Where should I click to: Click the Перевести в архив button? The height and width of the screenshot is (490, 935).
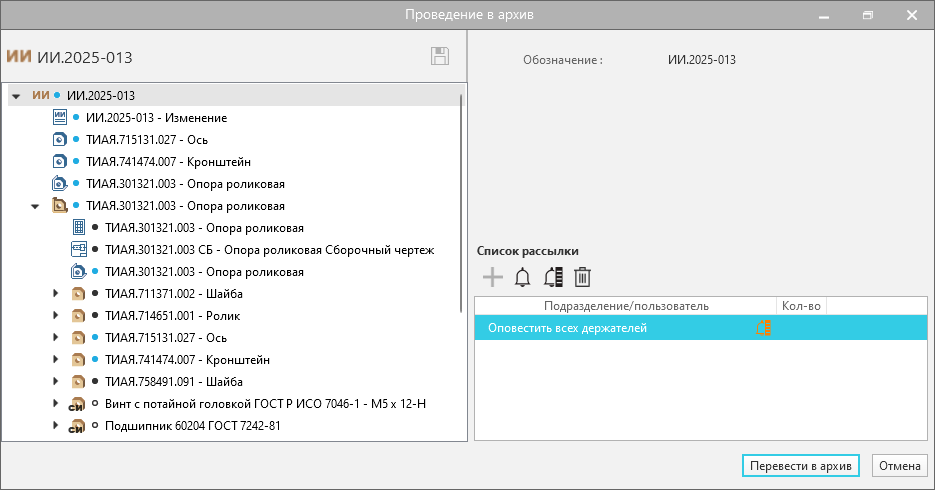point(802,466)
